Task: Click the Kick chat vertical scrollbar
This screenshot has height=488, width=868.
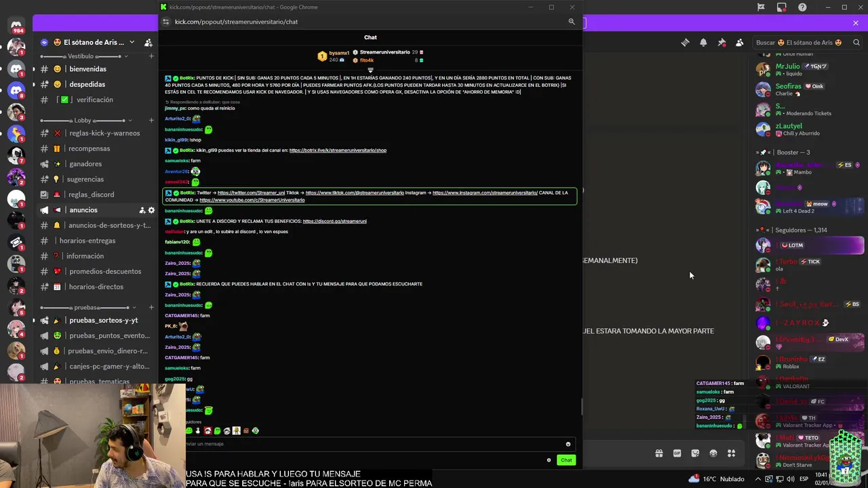Action: (x=580, y=407)
